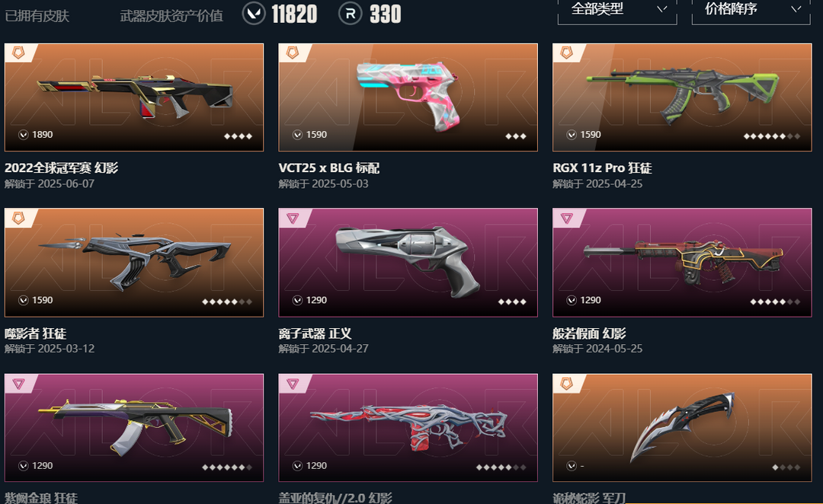Select the 紫阙金琅 狂徒 skin thumbnail
The height and width of the screenshot is (504, 823).
134,427
